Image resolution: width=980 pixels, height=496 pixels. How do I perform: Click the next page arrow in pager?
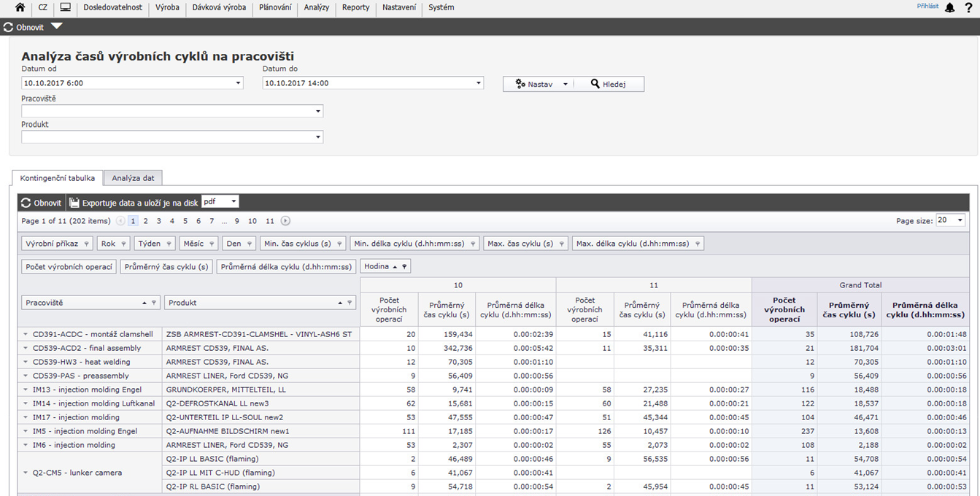tap(285, 221)
